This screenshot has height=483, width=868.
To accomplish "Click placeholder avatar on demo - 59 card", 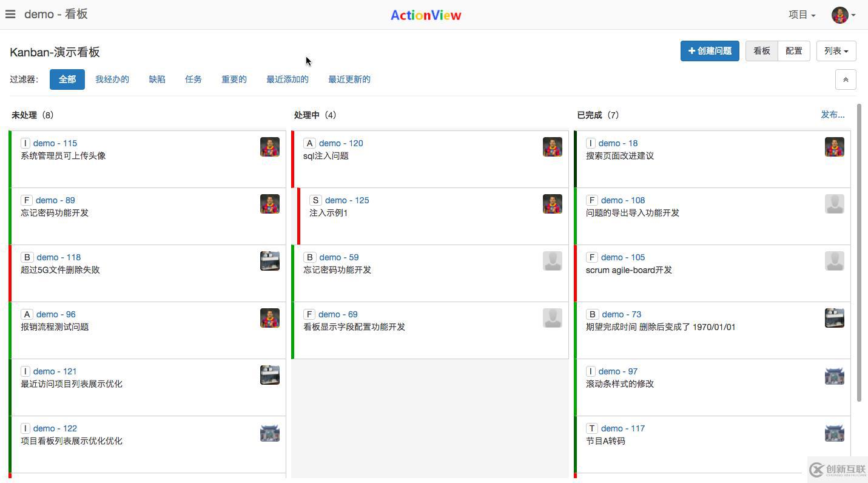I will 553,261.
